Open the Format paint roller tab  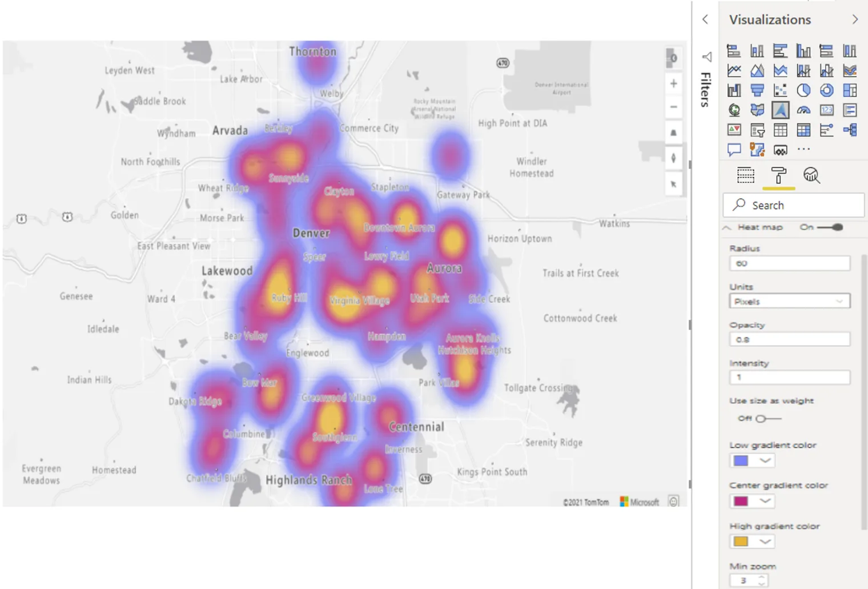coord(778,175)
